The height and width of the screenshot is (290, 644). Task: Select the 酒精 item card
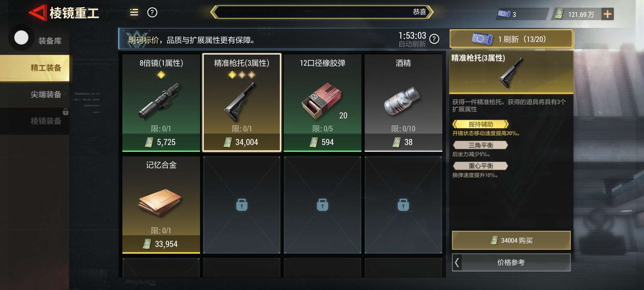click(403, 103)
